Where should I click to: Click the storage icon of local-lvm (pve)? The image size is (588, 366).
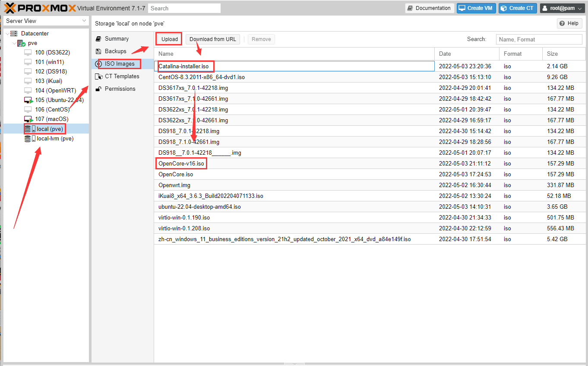[x=30, y=139]
